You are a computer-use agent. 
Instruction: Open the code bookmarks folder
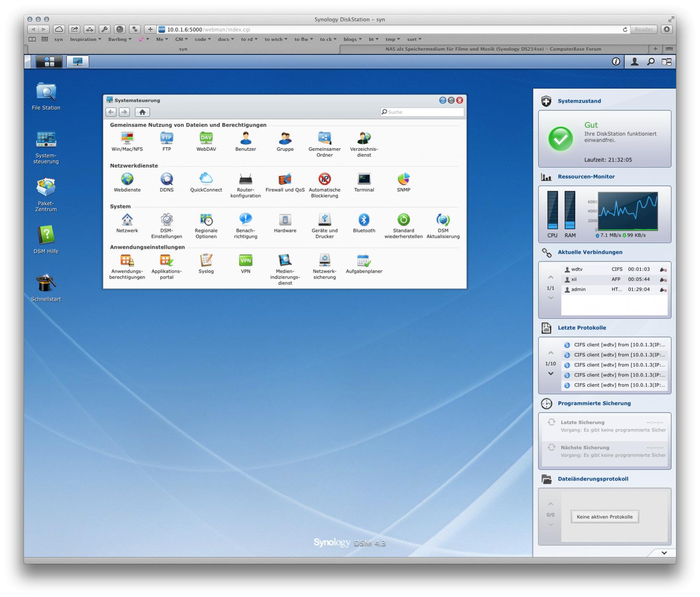click(x=203, y=39)
